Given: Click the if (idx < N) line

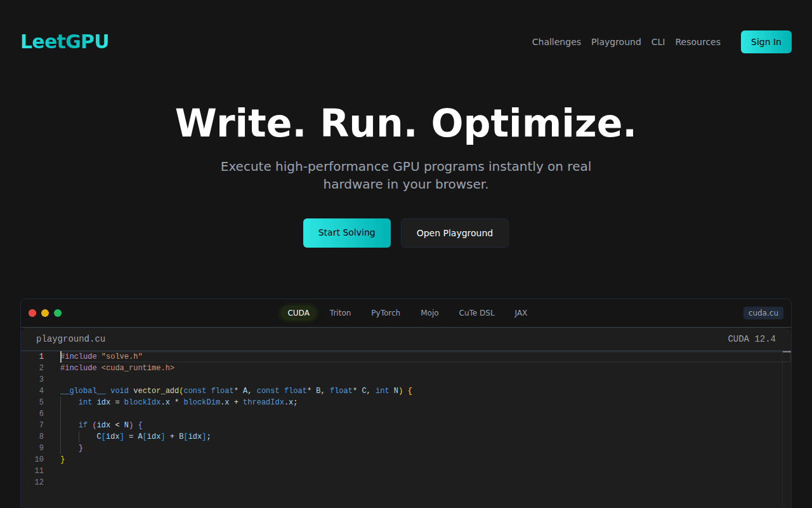Looking at the screenshot, I should pyautogui.click(x=110, y=425).
